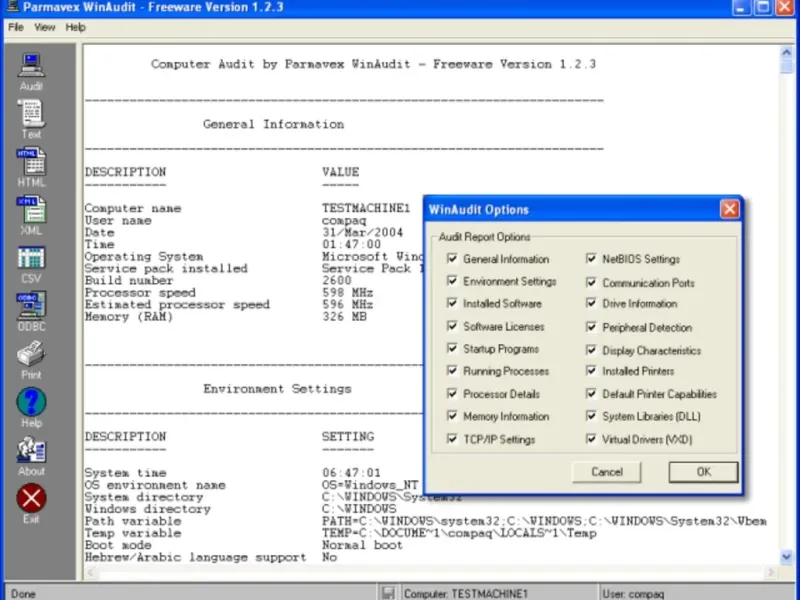
Task: Close the WinAudit Options dialog
Action: [730, 209]
